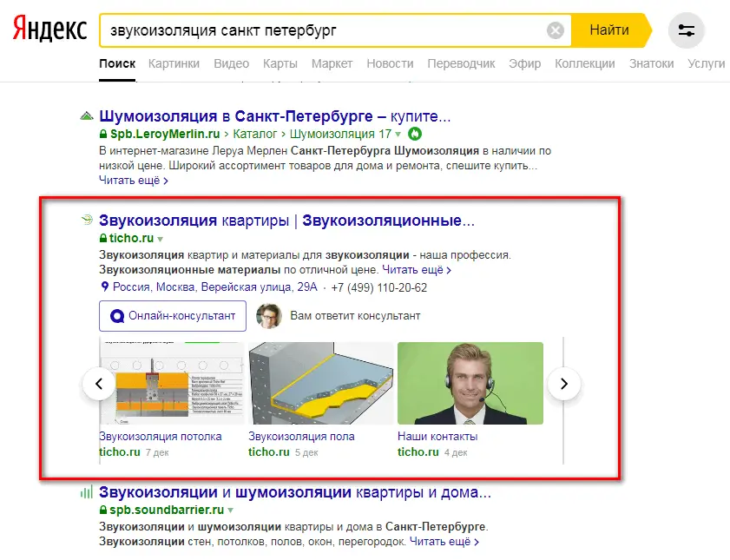Click the Найти search button
Screen dimensions: 730x560
[610, 30]
